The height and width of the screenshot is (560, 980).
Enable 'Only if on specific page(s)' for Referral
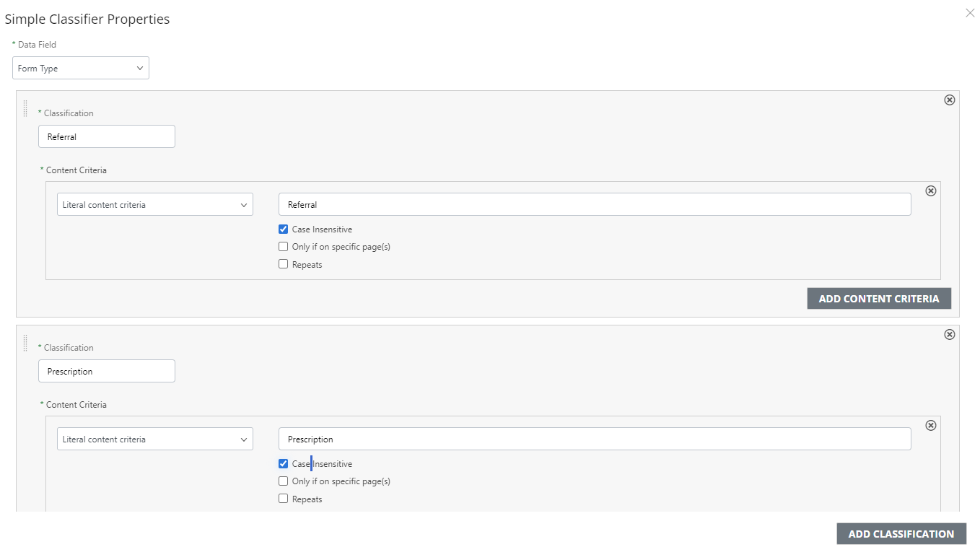pyautogui.click(x=284, y=247)
